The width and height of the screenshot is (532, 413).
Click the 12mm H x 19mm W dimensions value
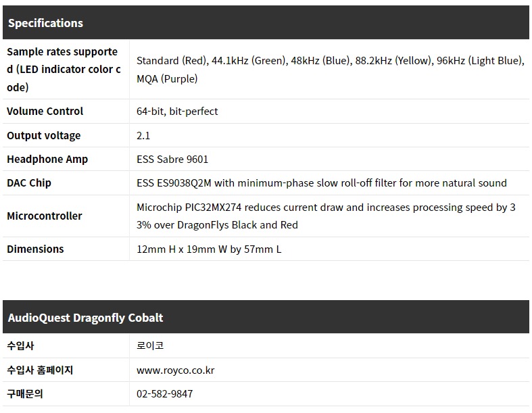[209, 249]
